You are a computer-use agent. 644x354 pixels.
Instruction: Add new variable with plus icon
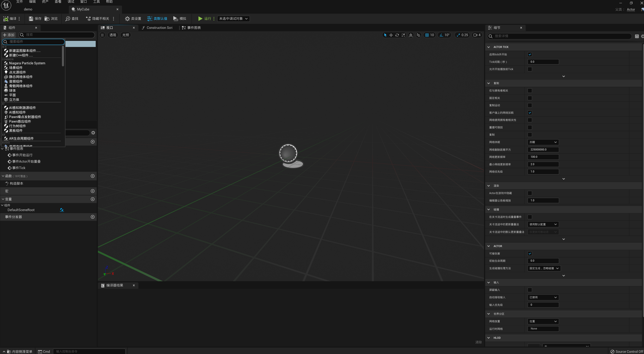[92, 199]
